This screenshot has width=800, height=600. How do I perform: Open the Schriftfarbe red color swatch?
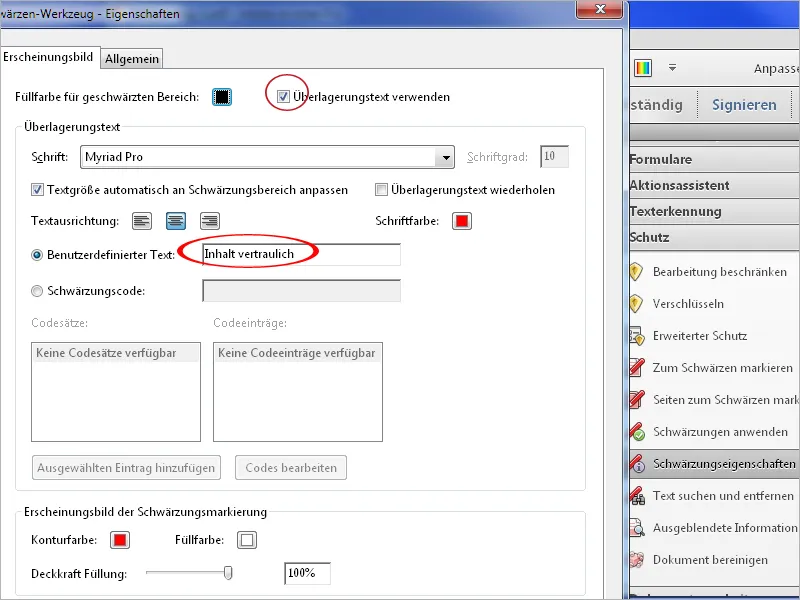tap(462, 221)
